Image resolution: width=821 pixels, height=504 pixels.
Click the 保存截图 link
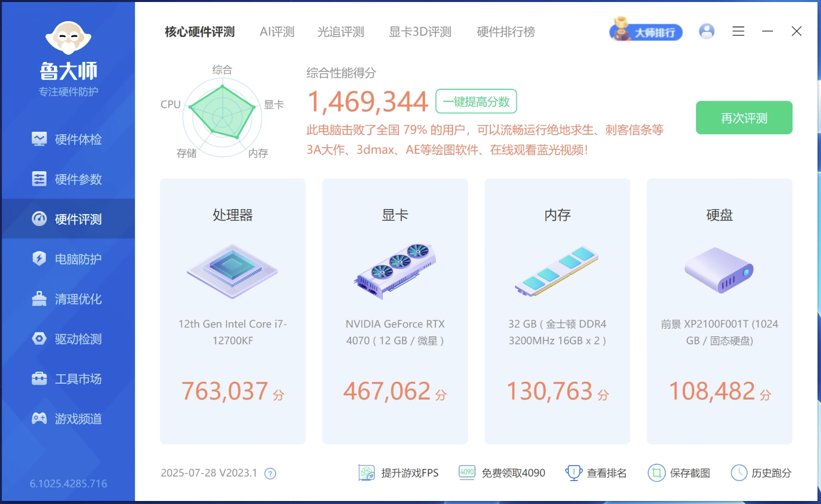679,473
